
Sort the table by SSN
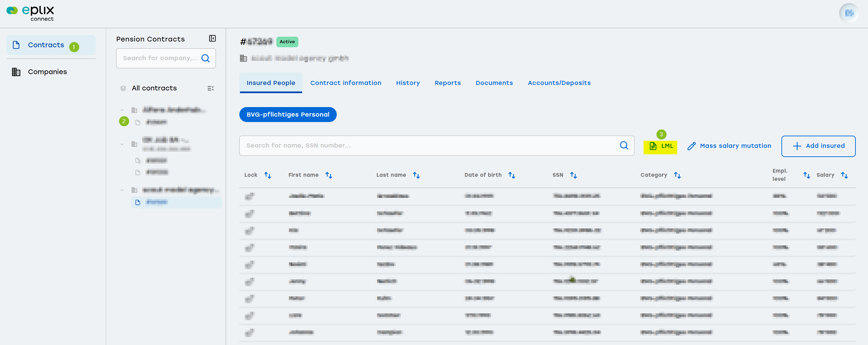(574, 175)
